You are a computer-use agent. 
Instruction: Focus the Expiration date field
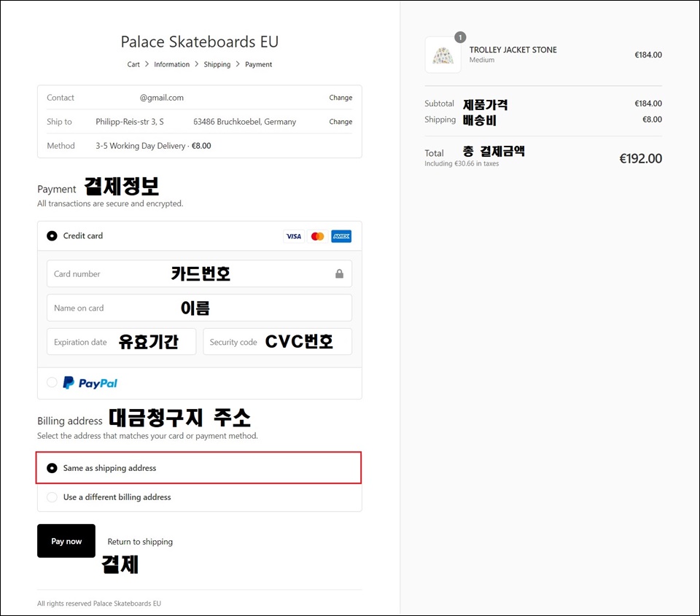coord(122,341)
